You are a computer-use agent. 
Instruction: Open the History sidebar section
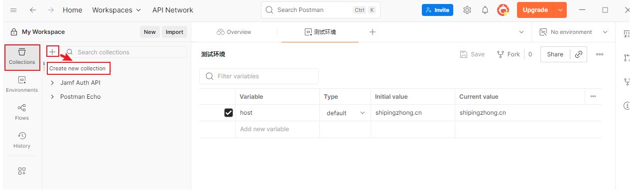[x=22, y=141]
